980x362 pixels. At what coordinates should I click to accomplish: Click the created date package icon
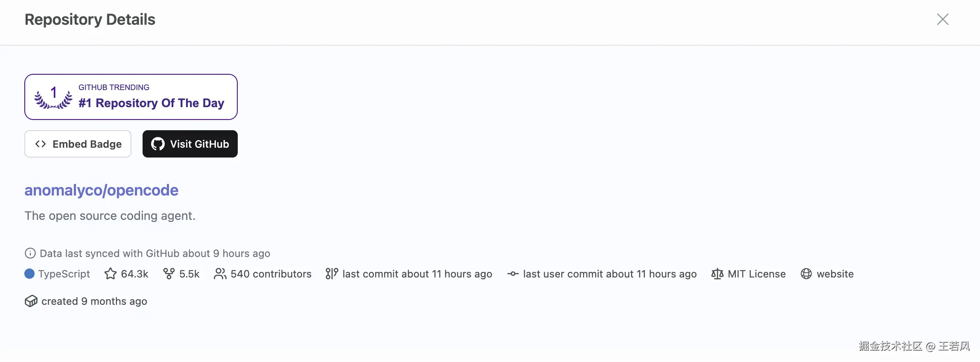(x=31, y=301)
